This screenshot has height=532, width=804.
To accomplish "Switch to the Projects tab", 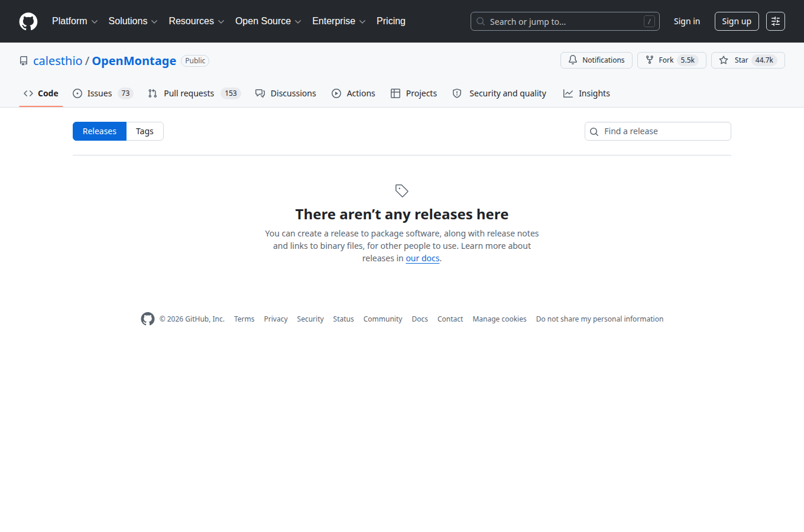I will (414, 93).
